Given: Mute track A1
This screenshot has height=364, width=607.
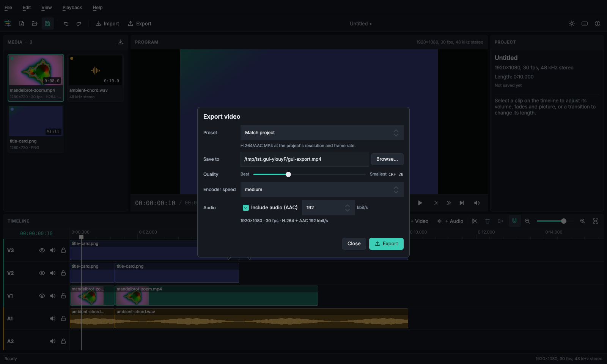Looking at the screenshot, I should [53, 318].
